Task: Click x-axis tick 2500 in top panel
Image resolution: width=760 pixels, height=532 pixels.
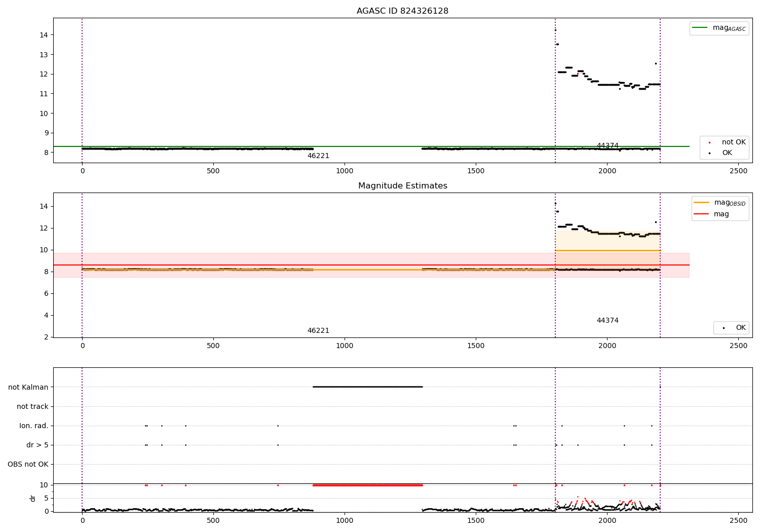Action: 738,171
